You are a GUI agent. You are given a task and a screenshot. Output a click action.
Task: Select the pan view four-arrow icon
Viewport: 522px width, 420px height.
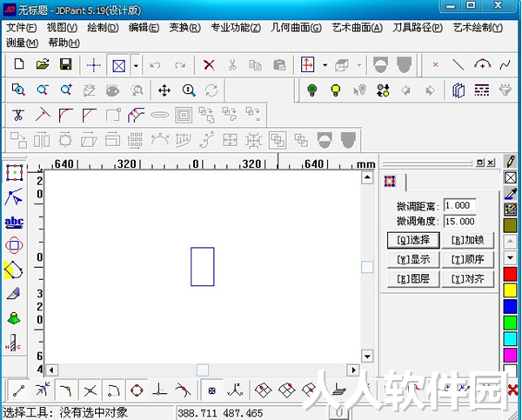point(164,90)
